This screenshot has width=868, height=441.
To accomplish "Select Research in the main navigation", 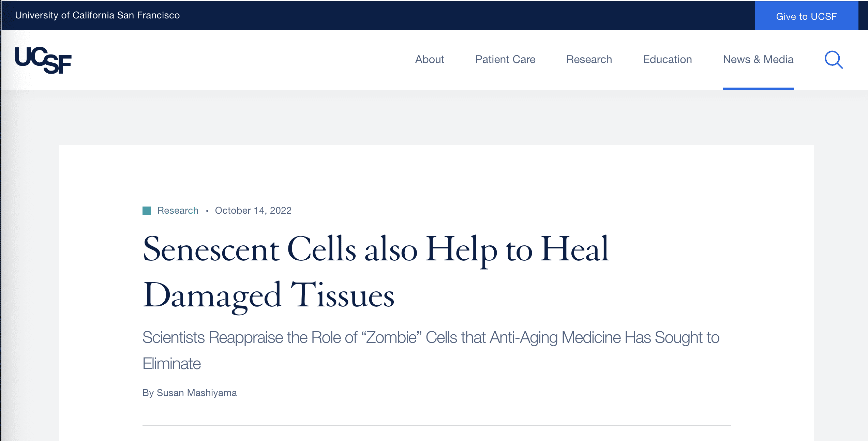I will point(589,60).
